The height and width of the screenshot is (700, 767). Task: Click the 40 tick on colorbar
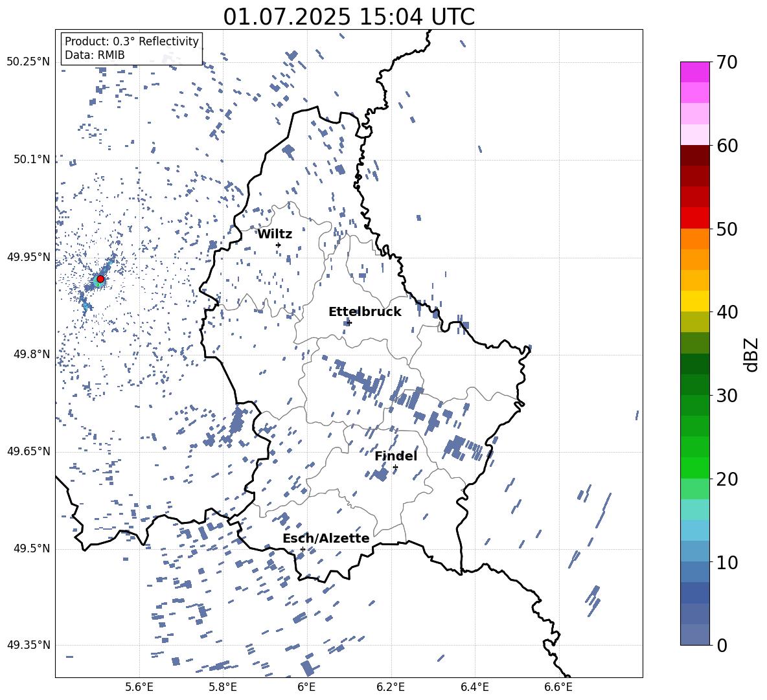[726, 312]
